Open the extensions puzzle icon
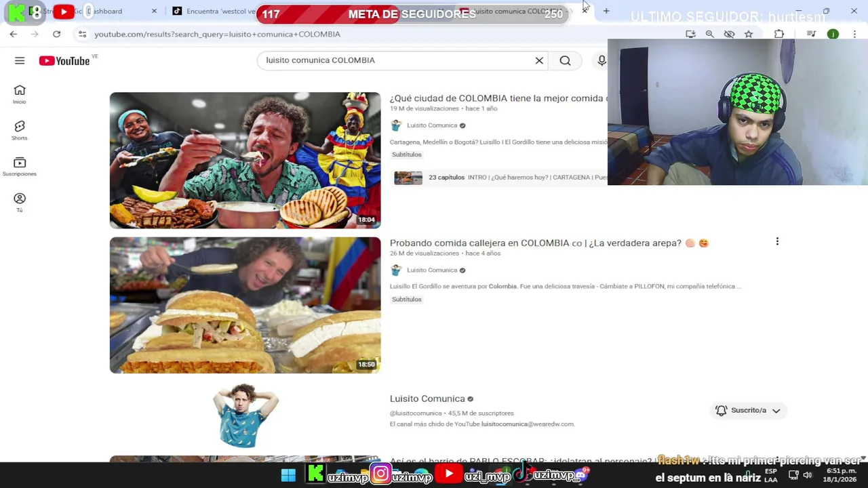Viewport: 868px width, 488px height. 779,34
